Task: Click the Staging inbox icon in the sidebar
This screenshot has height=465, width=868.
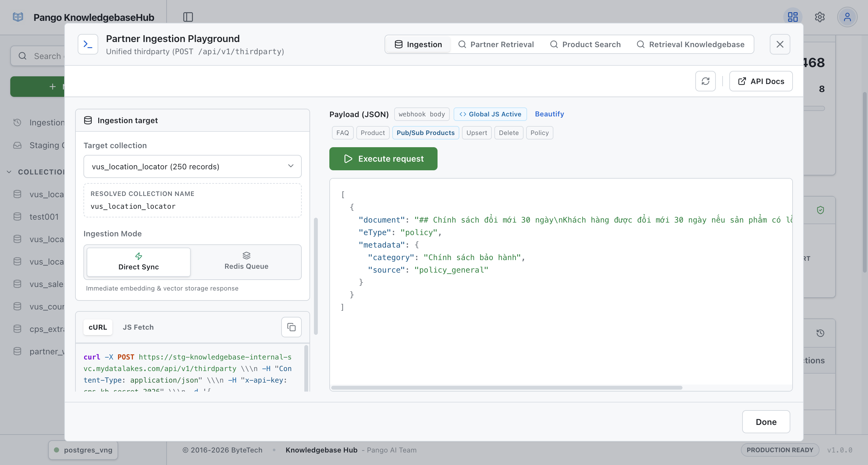Action: (x=17, y=145)
